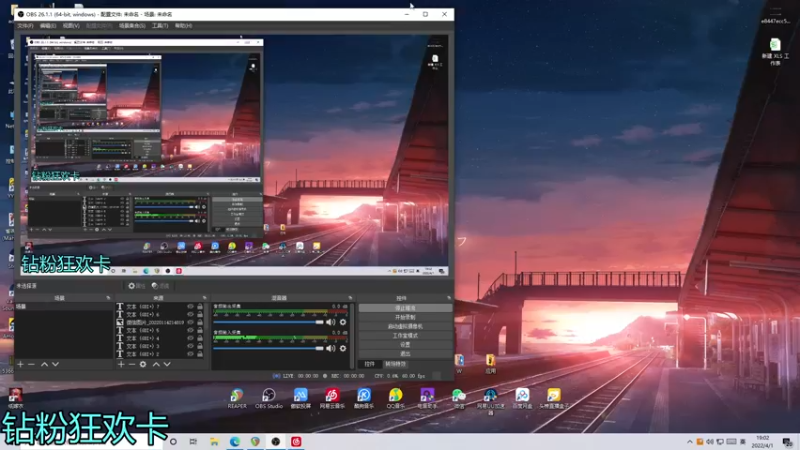Open source properties gear in sources toolbar

pos(143,364)
